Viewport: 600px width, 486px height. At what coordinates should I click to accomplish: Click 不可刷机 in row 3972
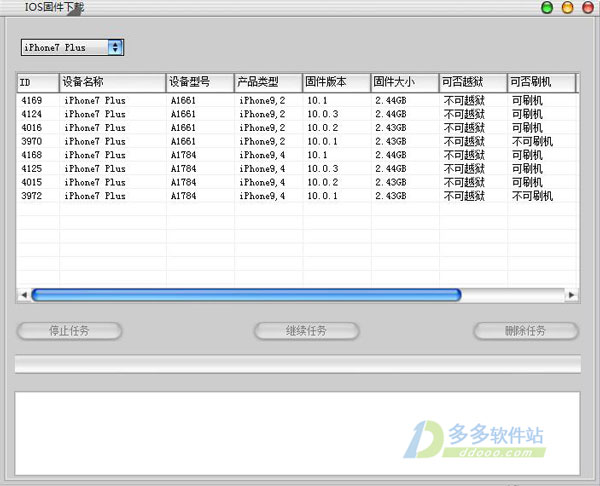pos(532,196)
